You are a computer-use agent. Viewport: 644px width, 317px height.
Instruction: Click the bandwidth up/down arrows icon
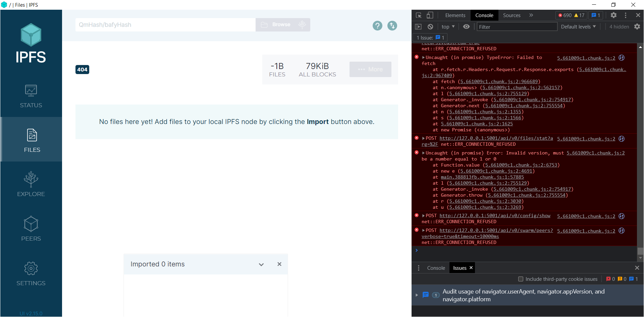(392, 25)
